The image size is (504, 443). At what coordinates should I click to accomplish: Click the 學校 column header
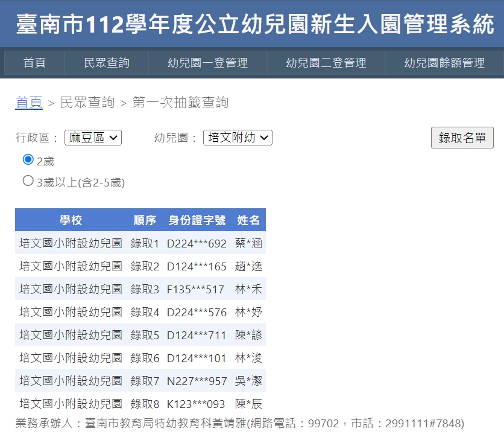click(71, 220)
